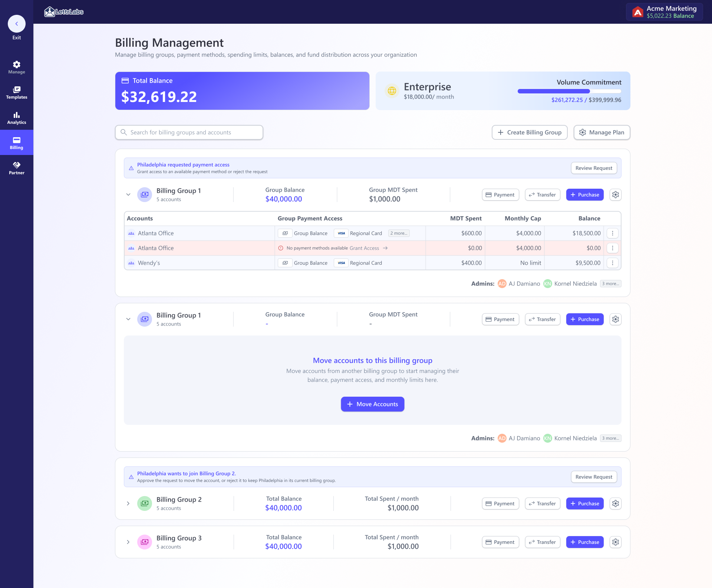This screenshot has height=588, width=712.
Task: Collapse the empty Billing Group 1
Action: (128, 319)
